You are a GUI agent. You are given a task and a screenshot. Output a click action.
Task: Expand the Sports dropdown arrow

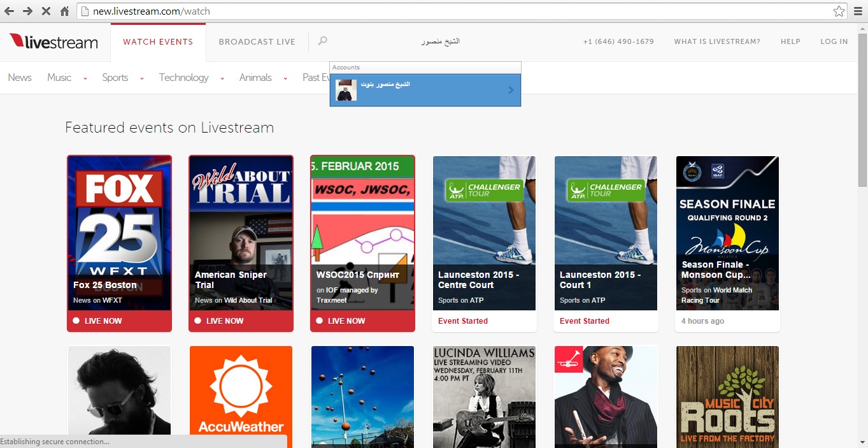pyautogui.click(x=141, y=78)
